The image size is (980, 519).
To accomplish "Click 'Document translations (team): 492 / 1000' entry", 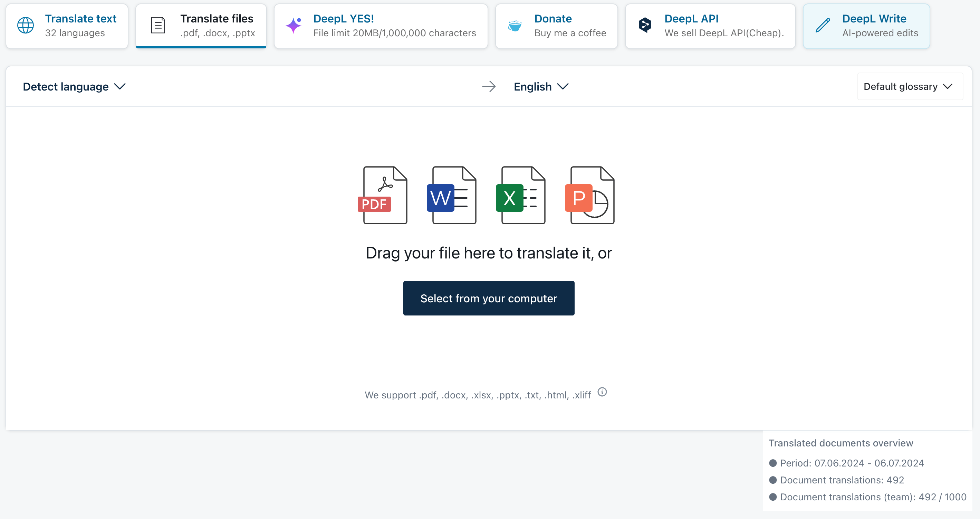I will [867, 497].
